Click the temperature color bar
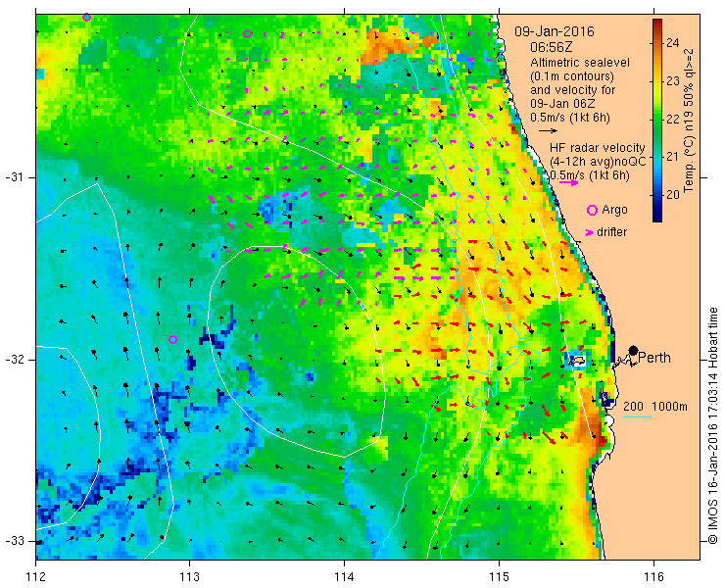 pyautogui.click(x=657, y=121)
